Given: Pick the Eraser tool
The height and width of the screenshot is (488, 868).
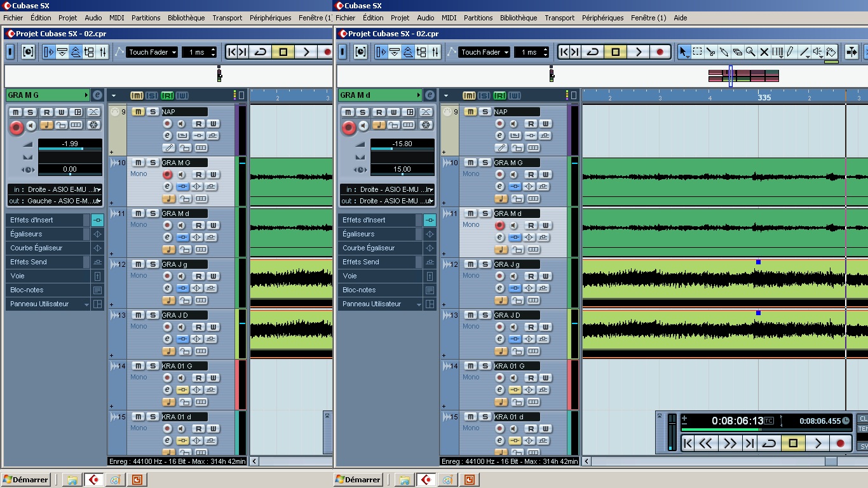Looking at the screenshot, I should [738, 52].
